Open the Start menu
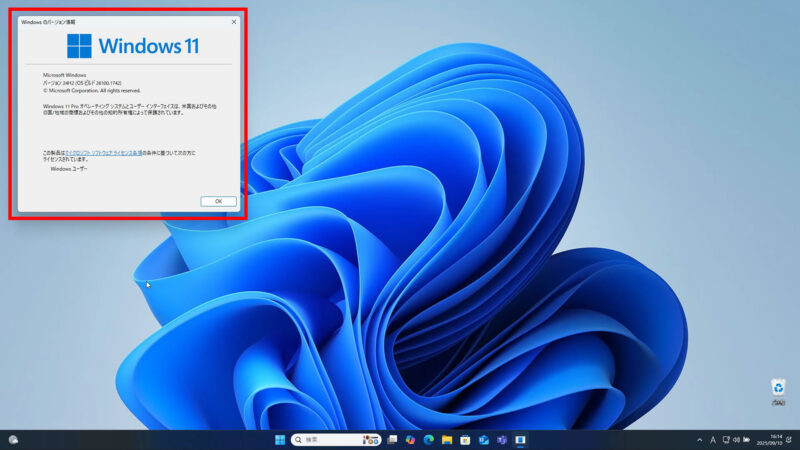The width and height of the screenshot is (800, 450). pos(280,440)
